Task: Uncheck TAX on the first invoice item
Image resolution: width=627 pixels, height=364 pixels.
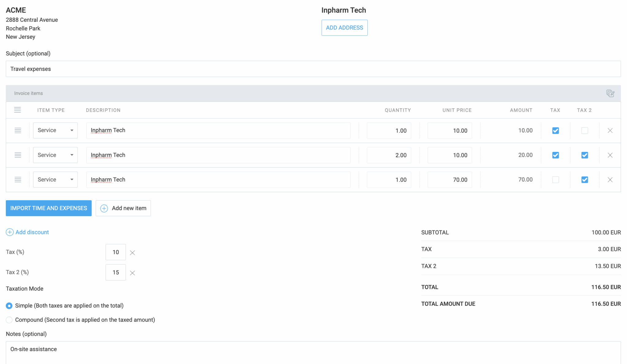Action: click(x=555, y=130)
